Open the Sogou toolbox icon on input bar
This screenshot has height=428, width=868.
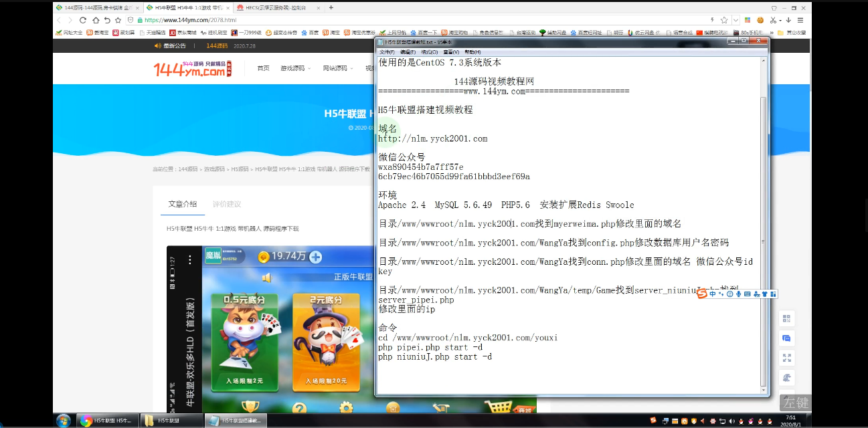coord(774,294)
